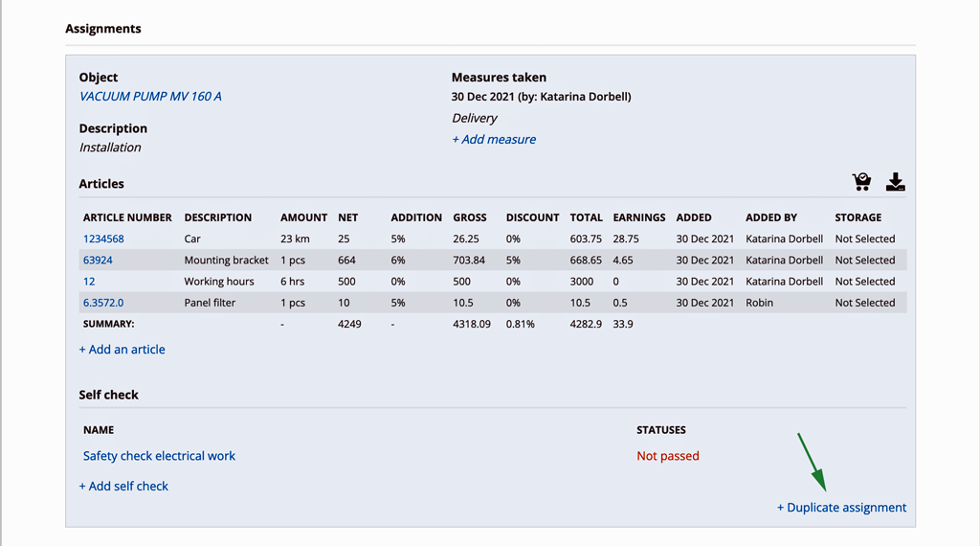Screen dimensions: 980x546
Task: Click the Mounting bracket description cell
Action: pyautogui.click(x=226, y=261)
